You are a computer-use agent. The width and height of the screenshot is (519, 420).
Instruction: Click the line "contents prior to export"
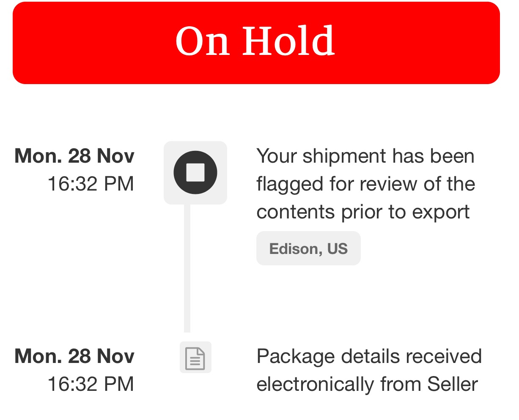click(x=363, y=212)
